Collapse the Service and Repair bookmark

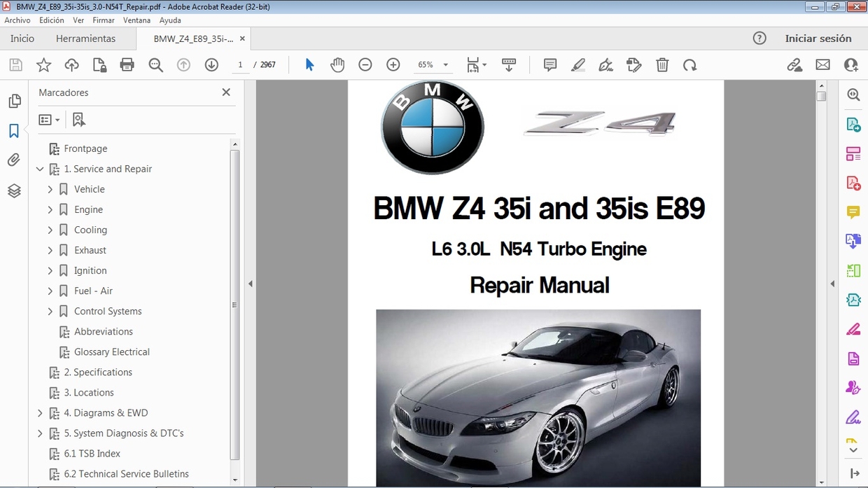click(x=40, y=169)
